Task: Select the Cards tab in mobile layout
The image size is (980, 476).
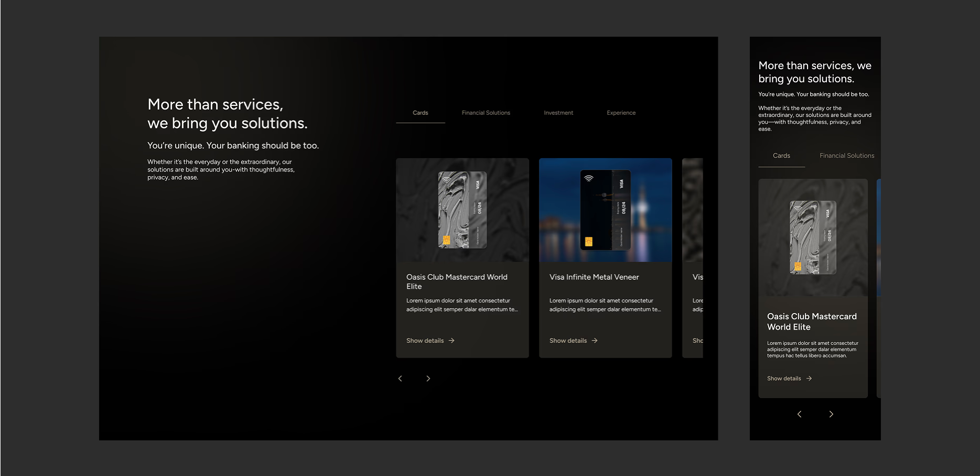Action: (x=781, y=156)
